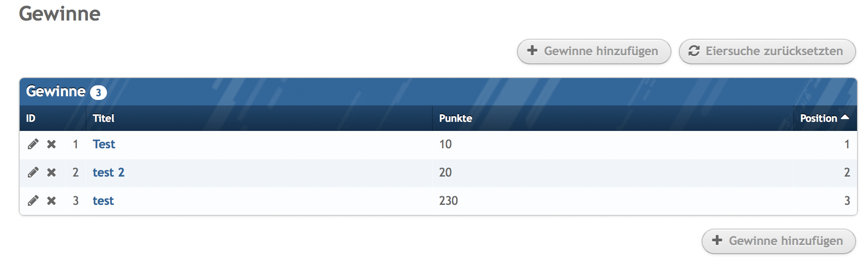Image resolution: width=868 pixels, height=266 pixels.
Task: Click the edit pencil for Test row
Action: 33,145
